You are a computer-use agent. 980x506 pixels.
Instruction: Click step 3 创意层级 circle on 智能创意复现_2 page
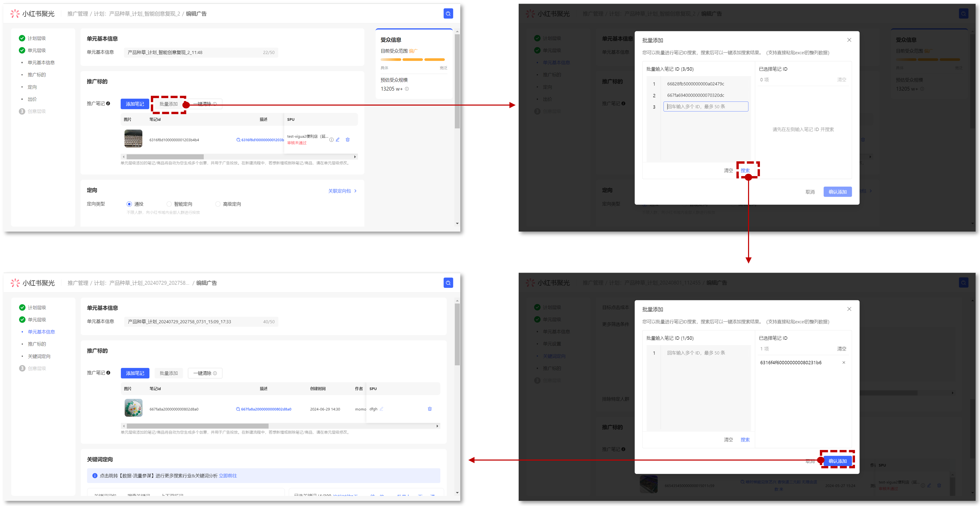click(x=22, y=111)
